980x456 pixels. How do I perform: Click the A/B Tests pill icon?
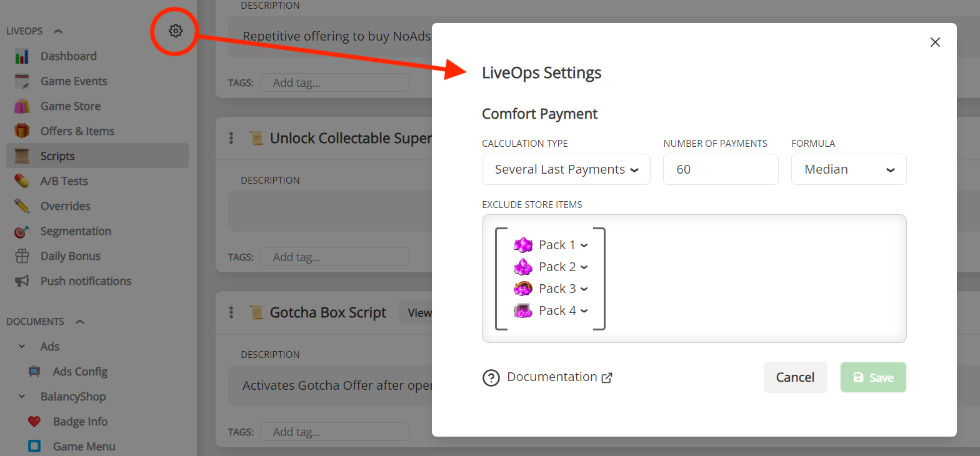[22, 181]
